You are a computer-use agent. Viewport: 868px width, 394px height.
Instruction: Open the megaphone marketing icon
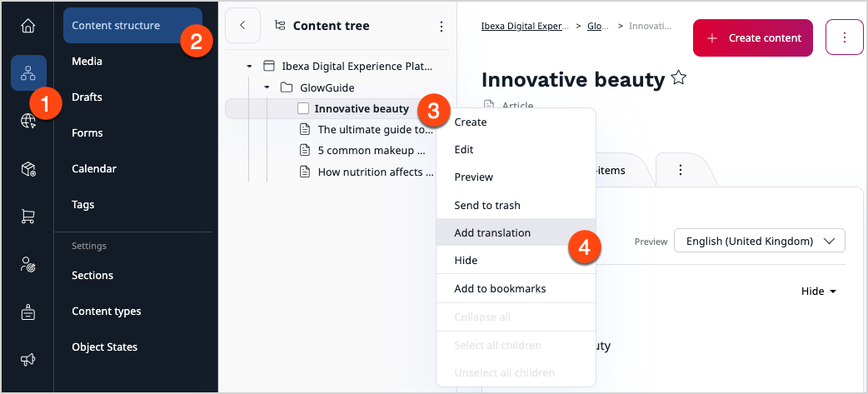tap(27, 360)
